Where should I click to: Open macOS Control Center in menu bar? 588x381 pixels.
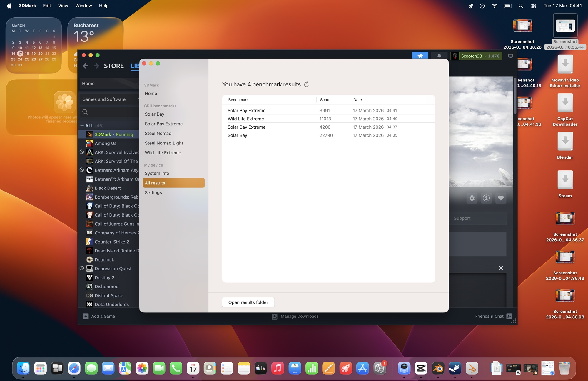click(x=533, y=6)
